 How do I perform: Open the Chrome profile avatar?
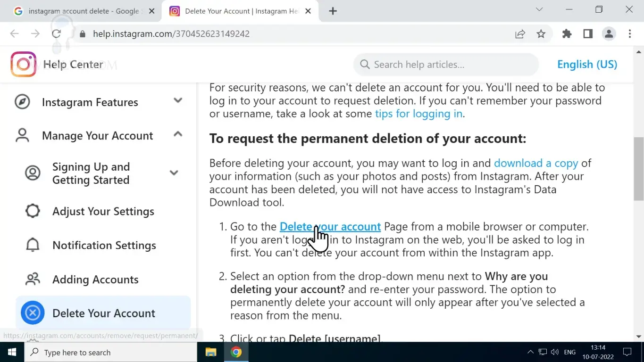(609, 33)
